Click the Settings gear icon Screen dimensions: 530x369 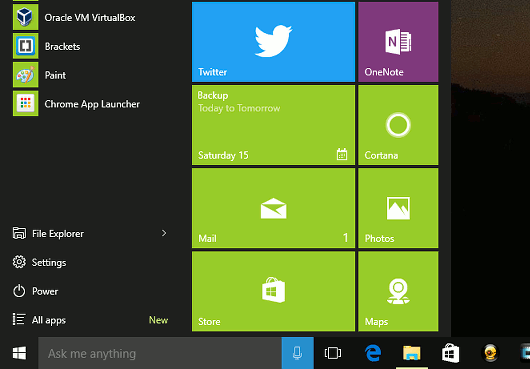(x=19, y=262)
